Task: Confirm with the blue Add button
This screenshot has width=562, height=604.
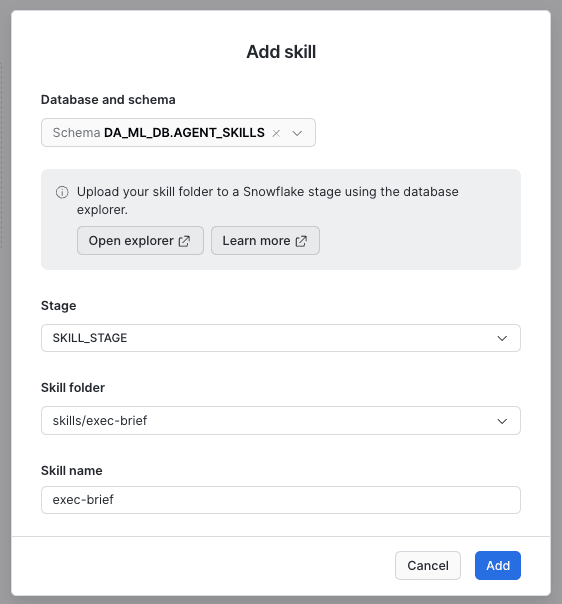Action: [x=498, y=565]
